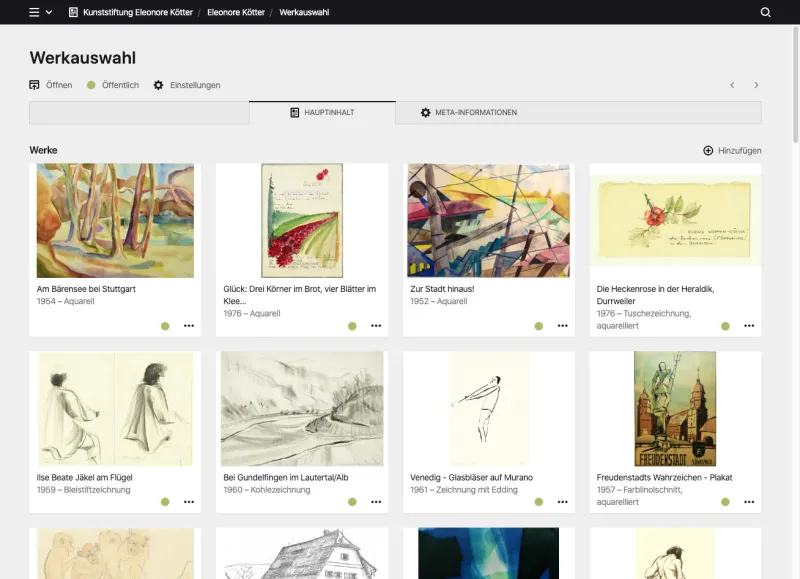
Task: Open the options menu on Am Bärensee bei Stuttgart
Action: coord(189,325)
